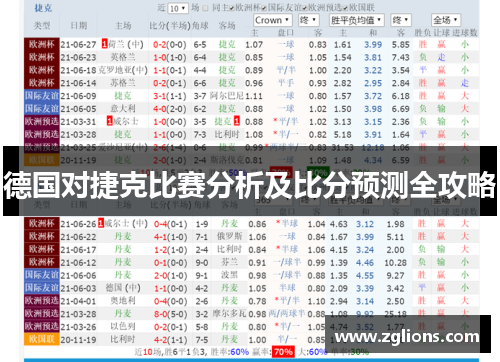The image size is (500, 362).
Task: Click the red 70% 赢率 highlight at bottom
Action: pyautogui.click(x=283, y=352)
